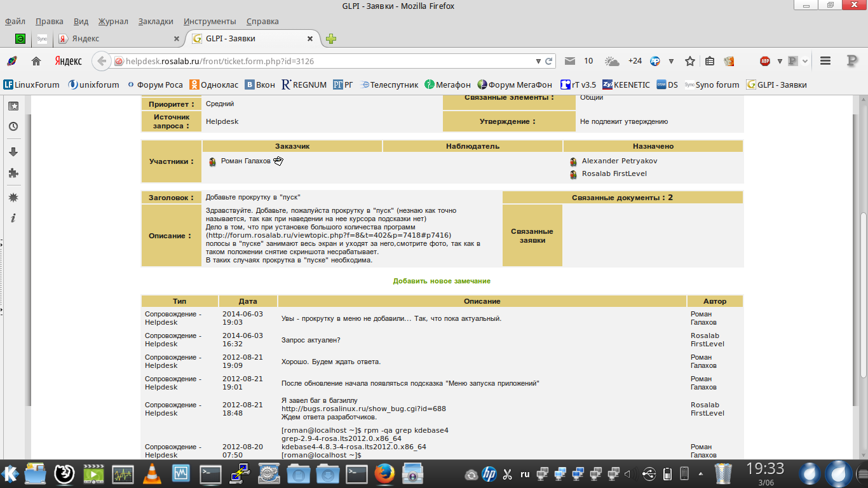
Task: Open the KEENETIC bookmark
Action: pos(626,85)
